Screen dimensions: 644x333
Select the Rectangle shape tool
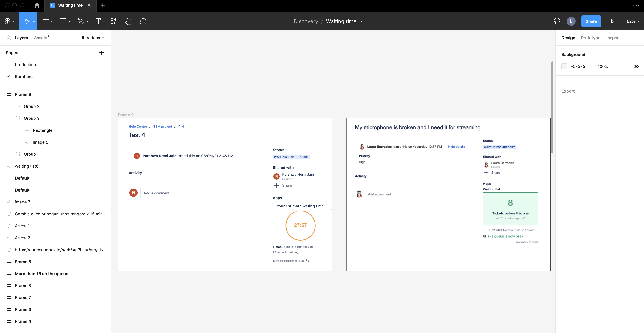(63, 21)
